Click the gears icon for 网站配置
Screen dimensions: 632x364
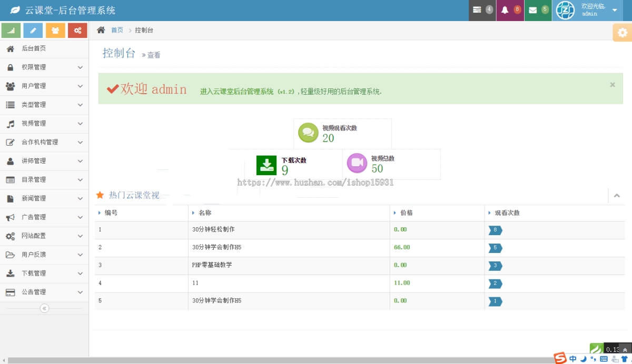[10, 236]
